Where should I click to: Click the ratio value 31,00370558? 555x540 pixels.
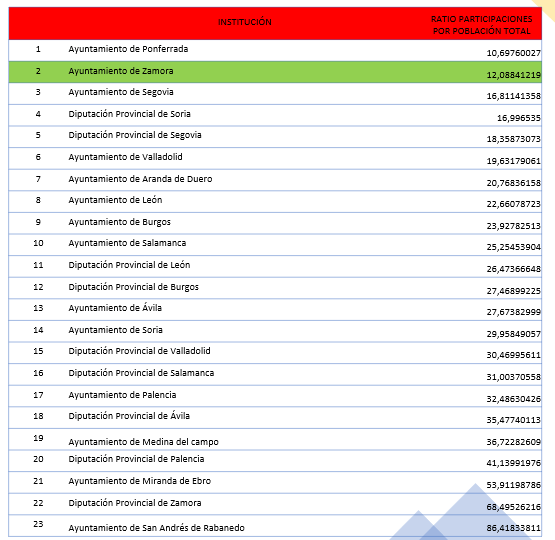pos(514,377)
